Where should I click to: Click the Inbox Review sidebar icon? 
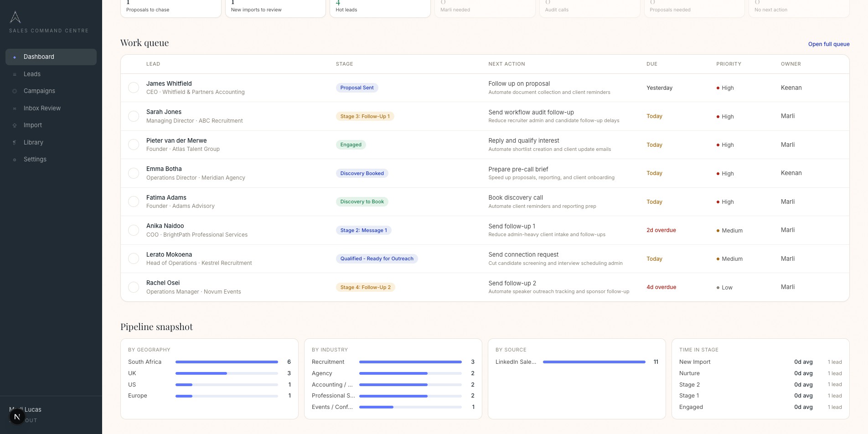tap(15, 108)
